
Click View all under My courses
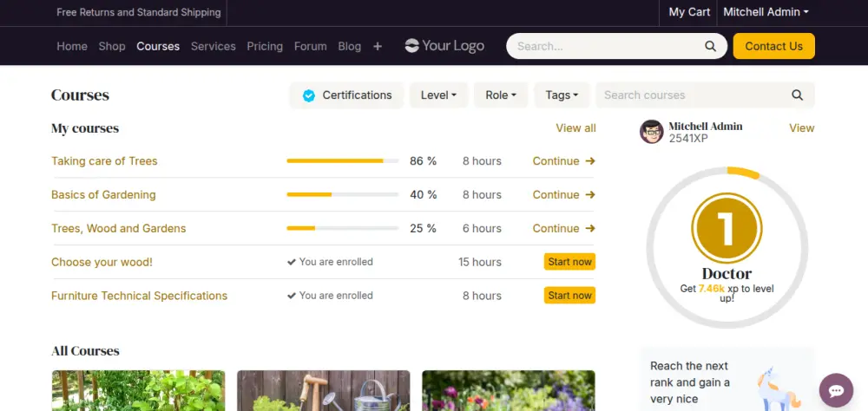[x=575, y=128]
